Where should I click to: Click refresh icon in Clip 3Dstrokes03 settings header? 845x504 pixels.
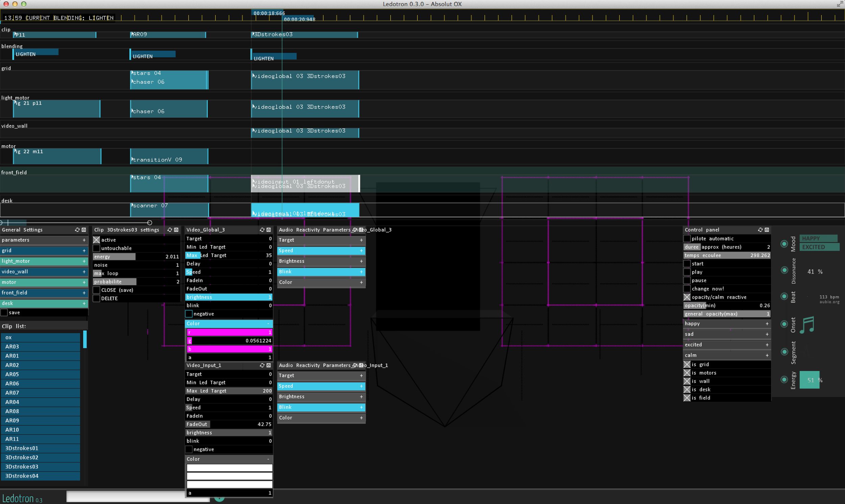tap(170, 230)
